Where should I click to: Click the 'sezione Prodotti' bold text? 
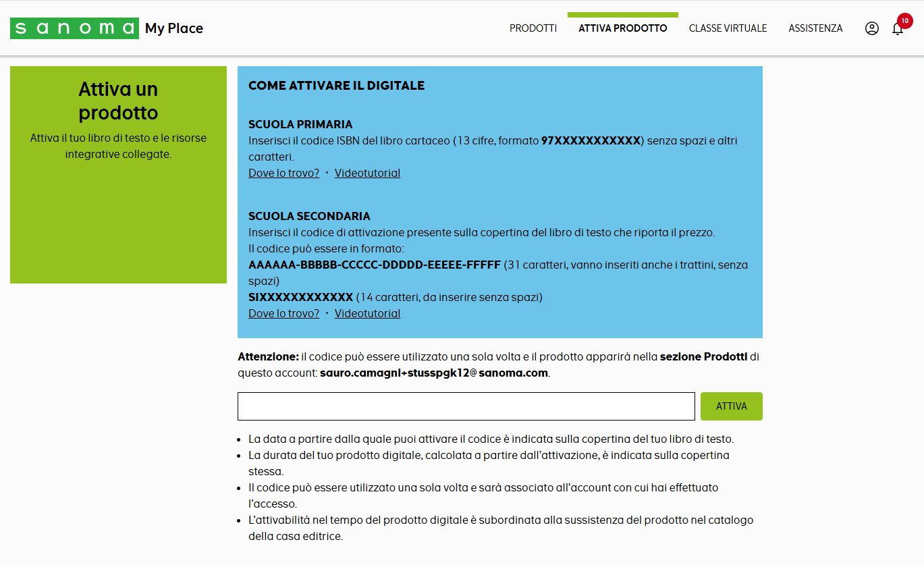pos(703,356)
